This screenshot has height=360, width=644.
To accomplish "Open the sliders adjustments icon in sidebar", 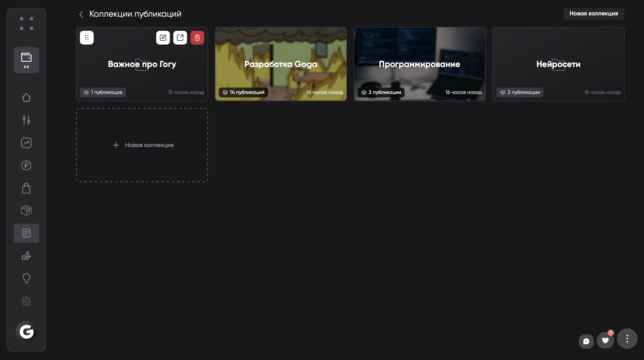I will [x=26, y=120].
